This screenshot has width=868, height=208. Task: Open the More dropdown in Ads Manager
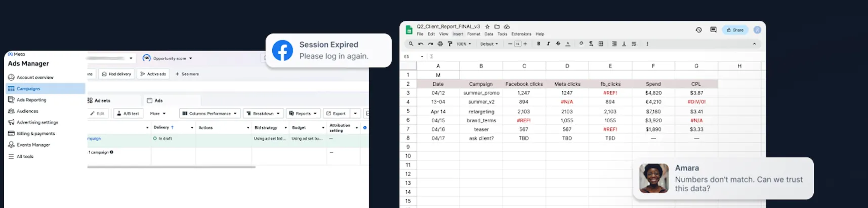pos(158,114)
